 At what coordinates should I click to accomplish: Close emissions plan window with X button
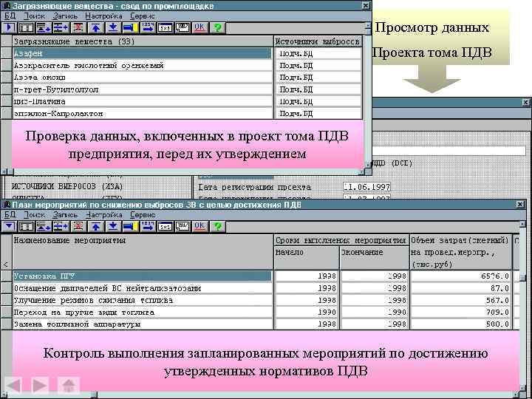[x=520, y=204]
